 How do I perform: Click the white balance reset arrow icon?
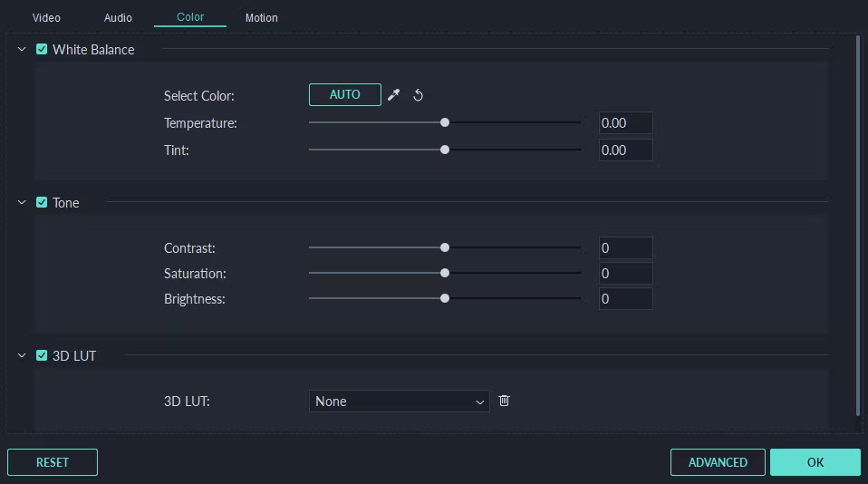click(x=419, y=95)
